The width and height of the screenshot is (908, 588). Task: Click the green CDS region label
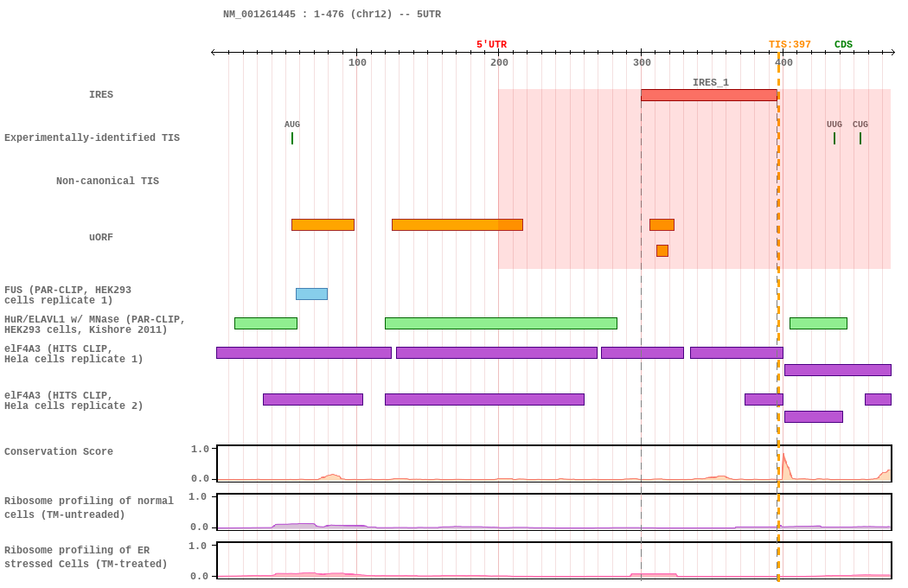(843, 45)
